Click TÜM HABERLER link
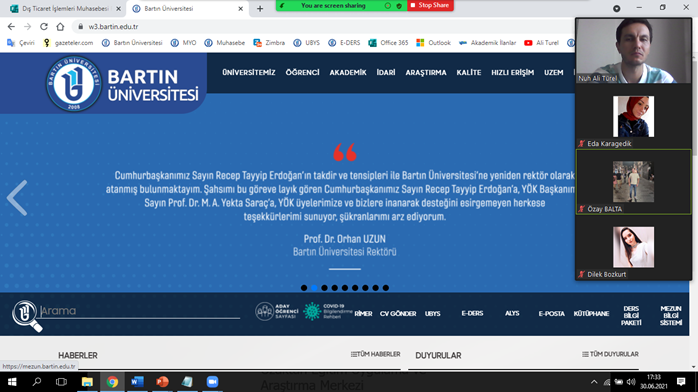The height and width of the screenshot is (392, 698). click(x=375, y=354)
